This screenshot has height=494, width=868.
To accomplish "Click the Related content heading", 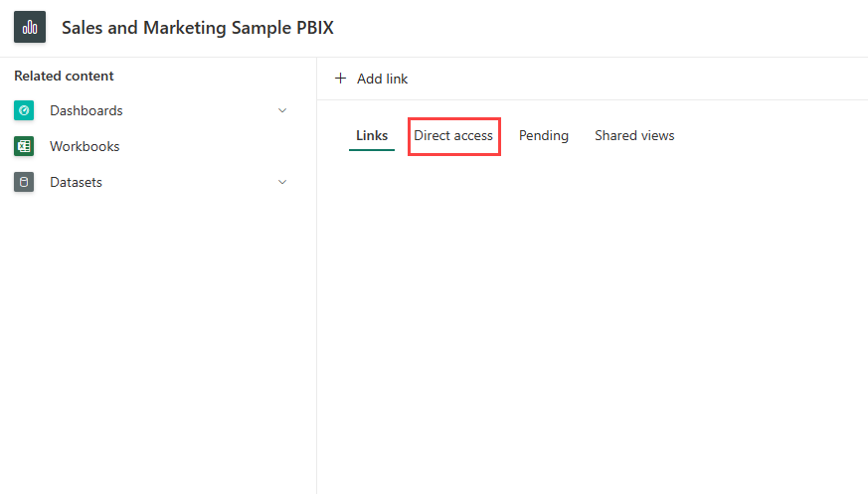I will pyautogui.click(x=64, y=76).
